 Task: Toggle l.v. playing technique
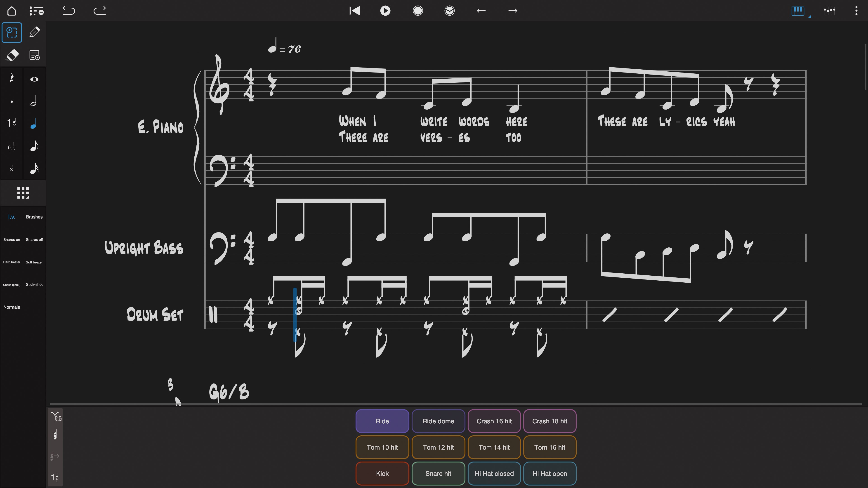(x=12, y=217)
